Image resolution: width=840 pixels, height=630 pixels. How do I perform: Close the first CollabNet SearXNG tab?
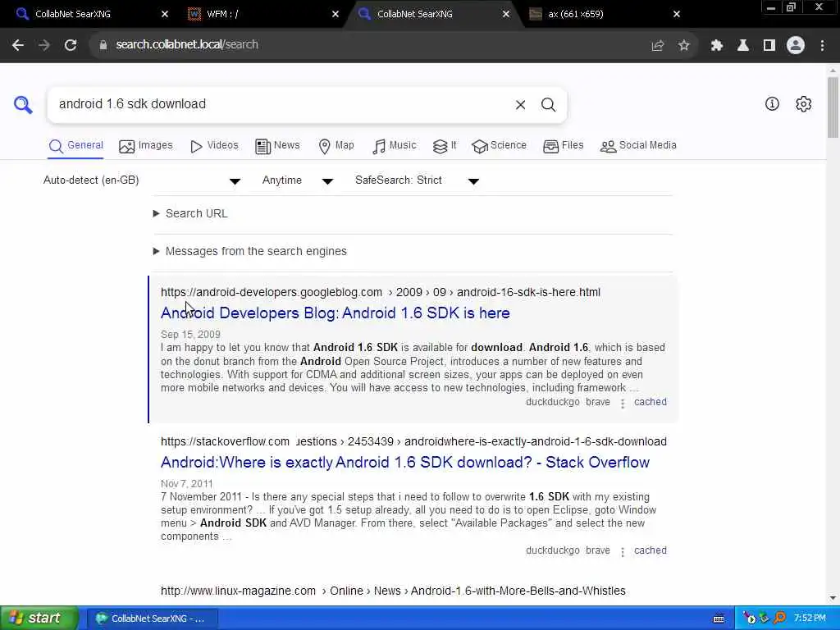[164, 14]
